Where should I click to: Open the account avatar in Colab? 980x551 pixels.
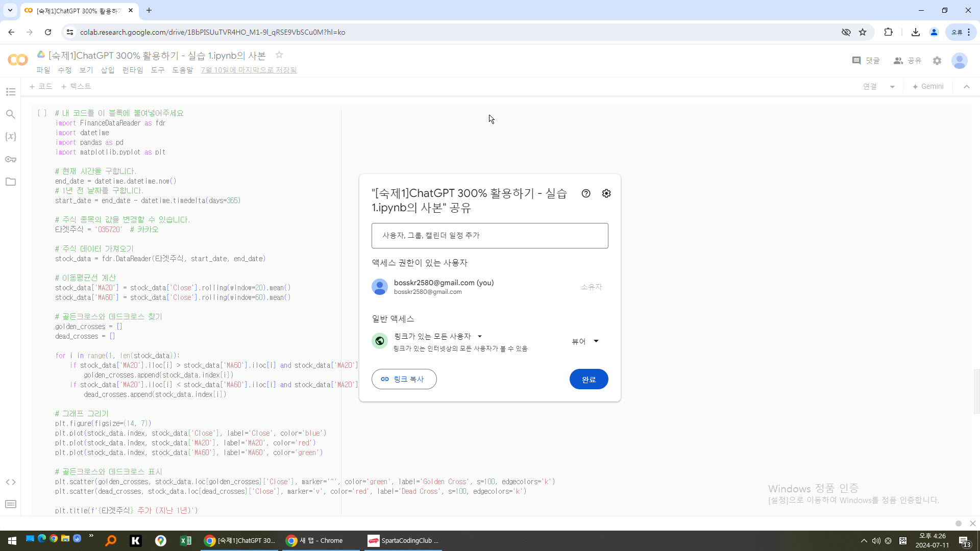point(960,61)
